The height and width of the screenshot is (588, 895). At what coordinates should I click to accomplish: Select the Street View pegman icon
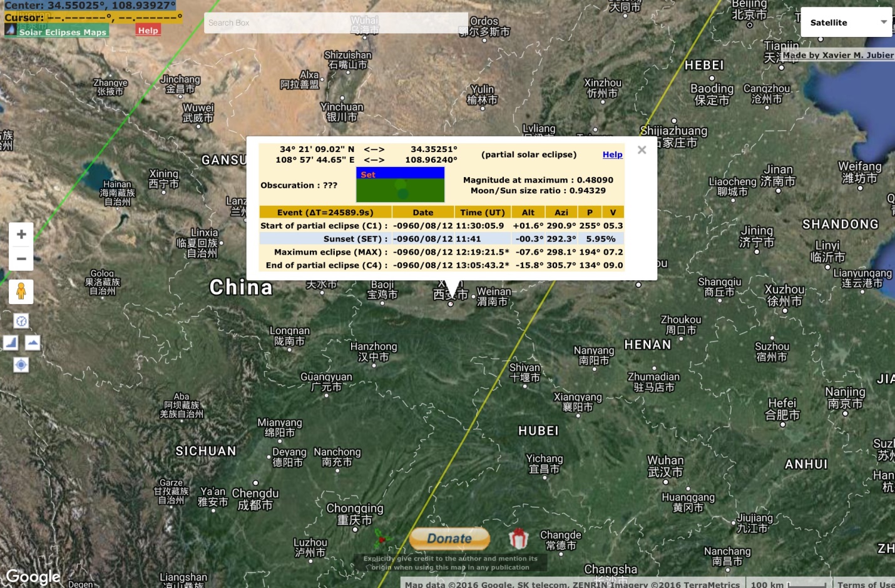click(21, 291)
